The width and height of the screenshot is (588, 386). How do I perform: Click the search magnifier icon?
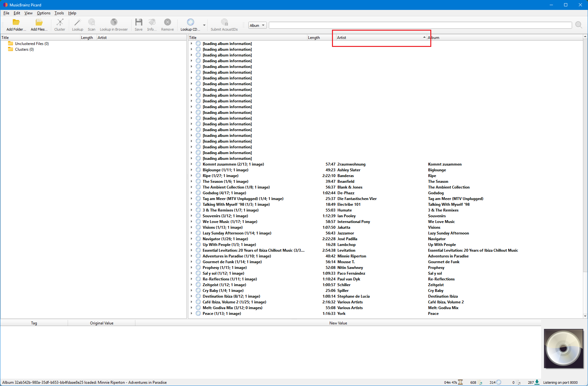(578, 25)
